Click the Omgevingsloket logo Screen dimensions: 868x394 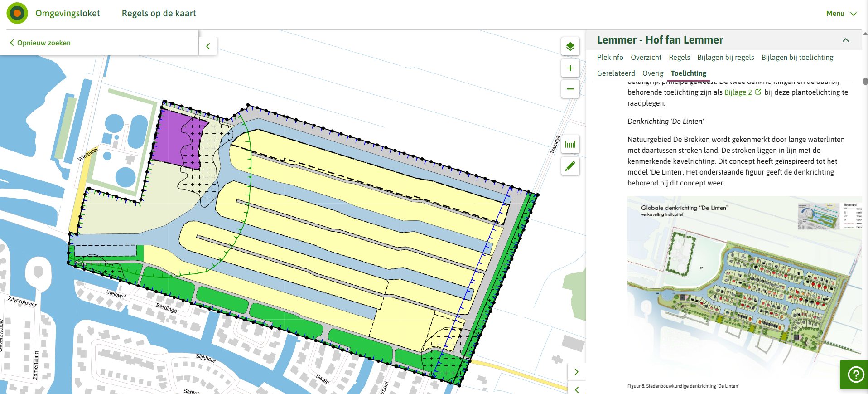[17, 13]
